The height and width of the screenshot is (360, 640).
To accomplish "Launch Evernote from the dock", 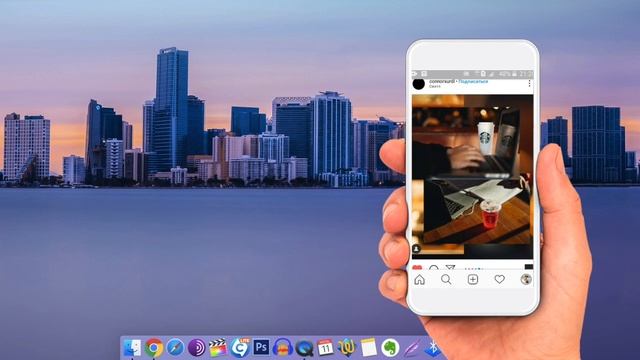I will click(390, 348).
